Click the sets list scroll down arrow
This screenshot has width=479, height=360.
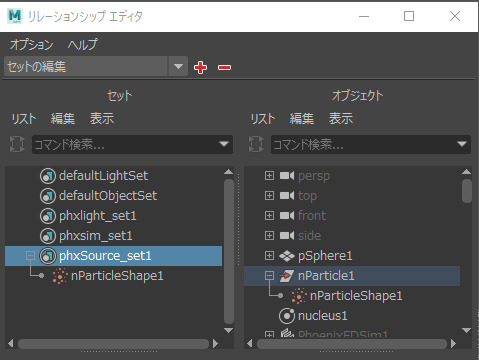pos(229,330)
